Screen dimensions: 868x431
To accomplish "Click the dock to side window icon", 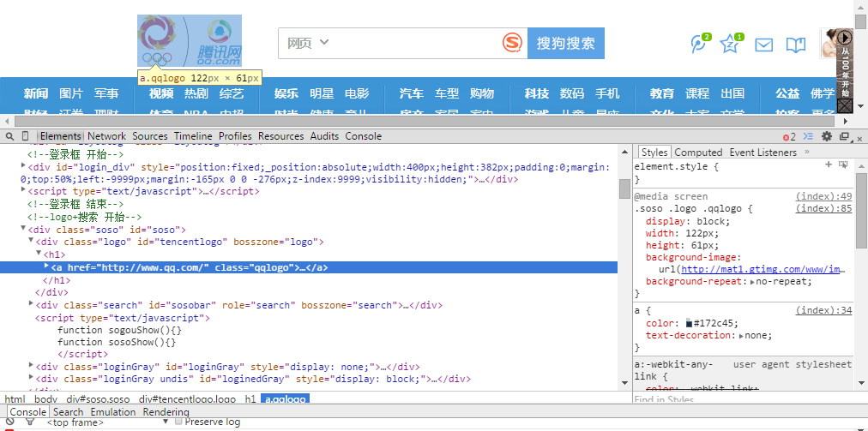I will (x=844, y=136).
